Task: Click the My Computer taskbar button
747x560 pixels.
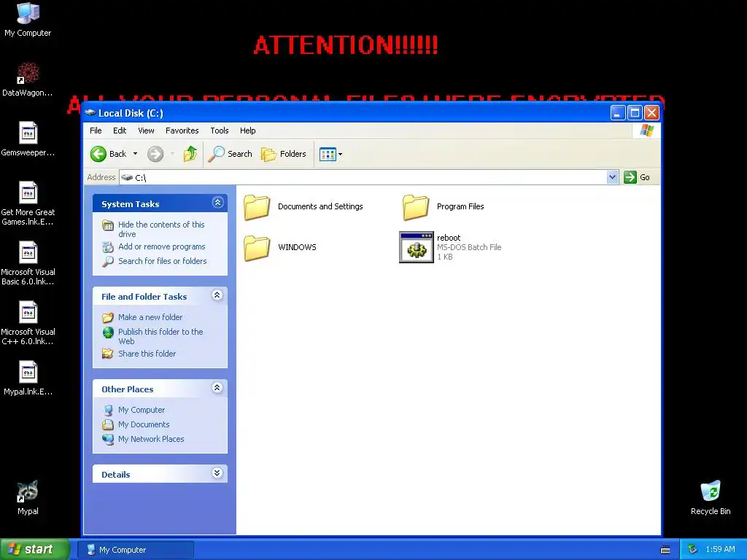Action: coord(135,550)
